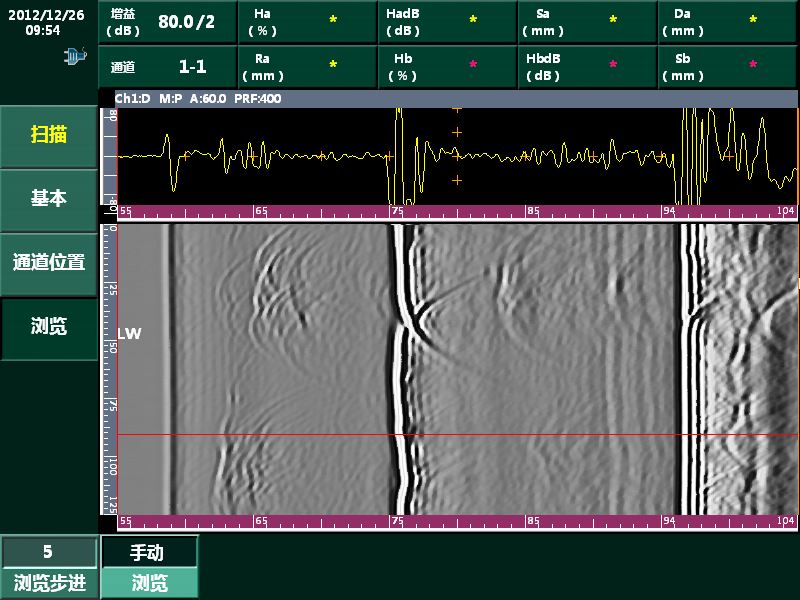Image resolution: width=800 pixels, height=600 pixels.
Task: Click the pink star in the Hb (%) field
Action: pyautogui.click(x=473, y=65)
